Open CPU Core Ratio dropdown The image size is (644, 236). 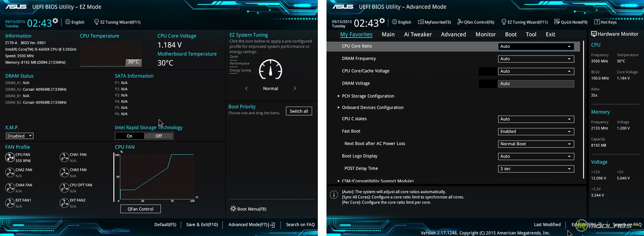[536, 46]
